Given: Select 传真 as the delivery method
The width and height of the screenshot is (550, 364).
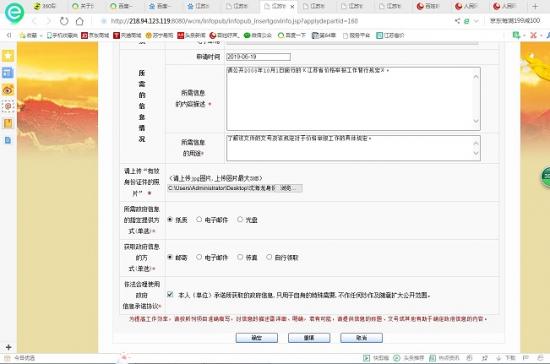Looking at the screenshot, I should point(240,257).
